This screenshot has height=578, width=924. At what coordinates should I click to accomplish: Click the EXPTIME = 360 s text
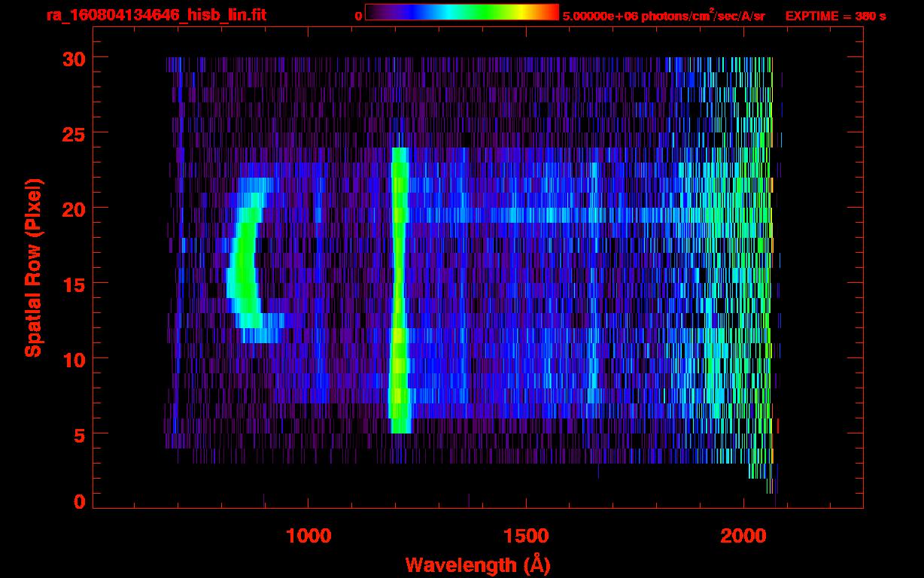pyautogui.click(x=835, y=16)
